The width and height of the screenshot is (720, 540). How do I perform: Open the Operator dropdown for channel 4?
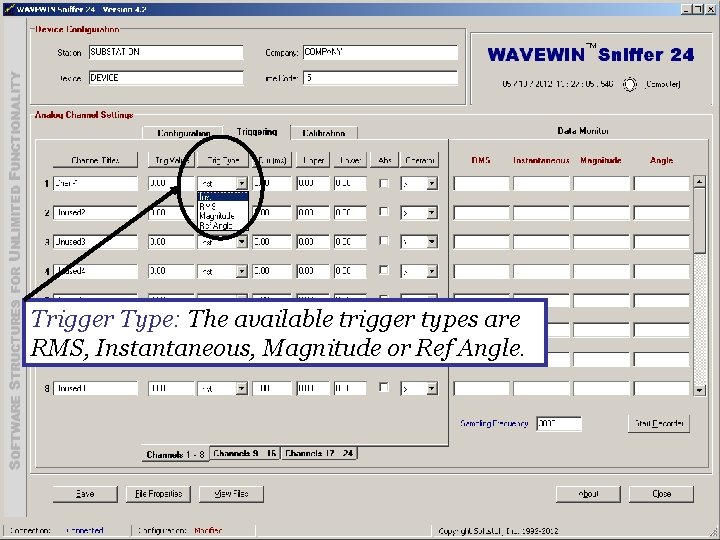432,271
